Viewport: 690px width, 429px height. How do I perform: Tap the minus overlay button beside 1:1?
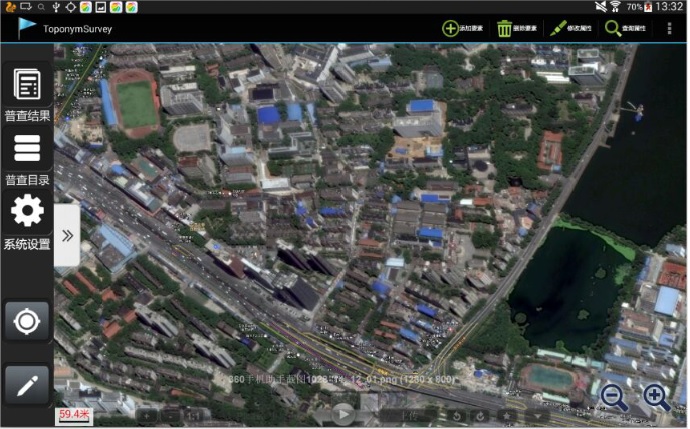pyautogui.click(x=171, y=416)
